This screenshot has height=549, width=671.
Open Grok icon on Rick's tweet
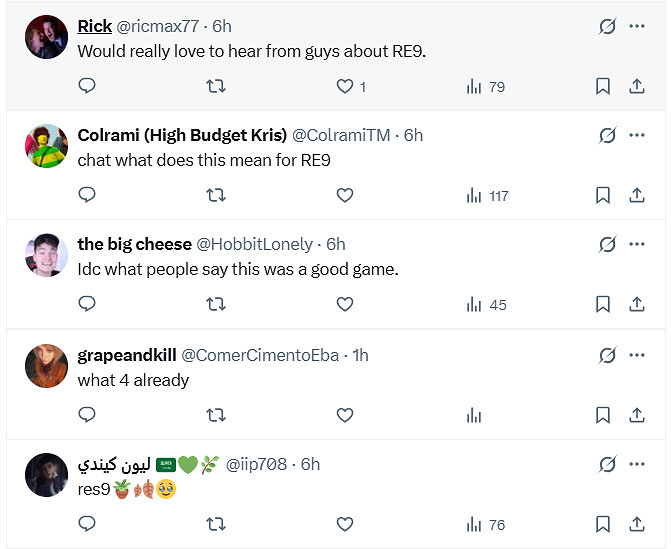[607, 26]
